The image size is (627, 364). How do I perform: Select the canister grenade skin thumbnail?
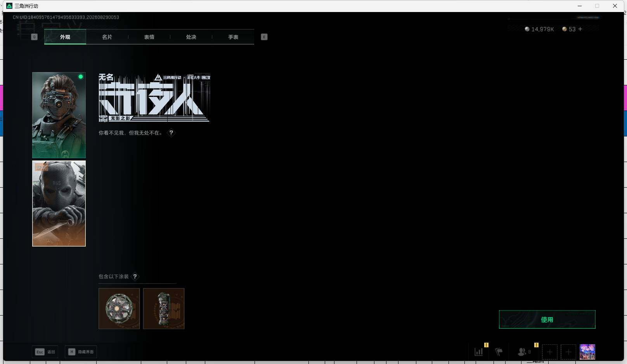tap(164, 309)
